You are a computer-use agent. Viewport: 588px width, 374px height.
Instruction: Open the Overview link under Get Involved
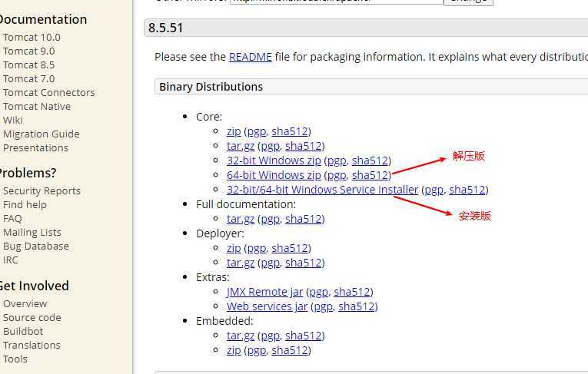pyautogui.click(x=25, y=304)
